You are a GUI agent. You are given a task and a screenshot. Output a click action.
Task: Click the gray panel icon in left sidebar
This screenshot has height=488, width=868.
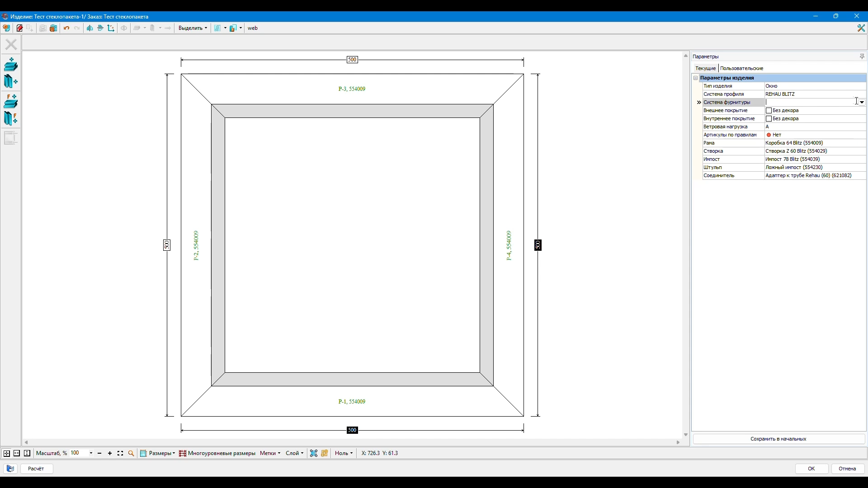click(11, 138)
